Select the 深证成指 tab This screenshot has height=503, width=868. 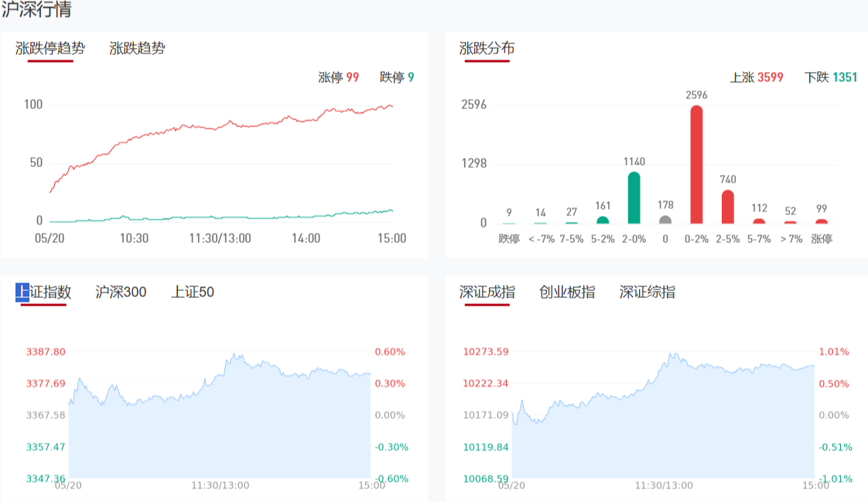coord(487,292)
